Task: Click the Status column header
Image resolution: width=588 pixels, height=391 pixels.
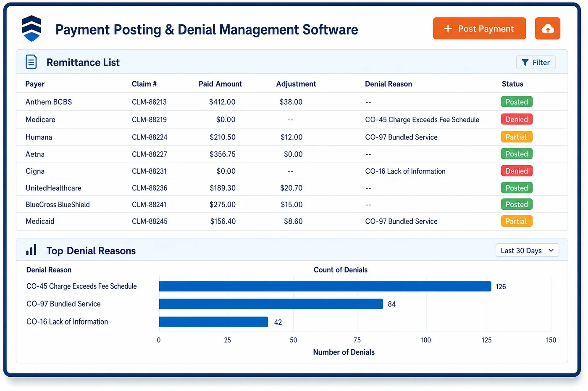Action: tap(512, 84)
